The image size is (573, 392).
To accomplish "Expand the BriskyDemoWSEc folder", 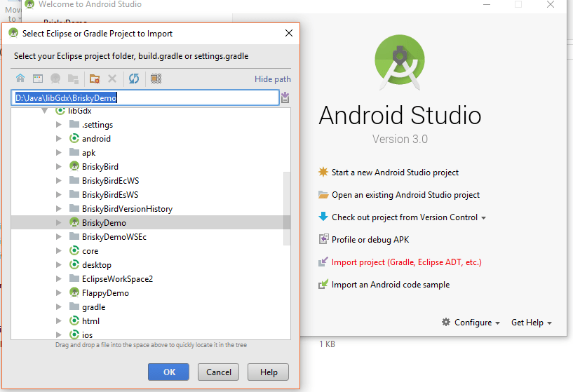I will pyautogui.click(x=58, y=237).
